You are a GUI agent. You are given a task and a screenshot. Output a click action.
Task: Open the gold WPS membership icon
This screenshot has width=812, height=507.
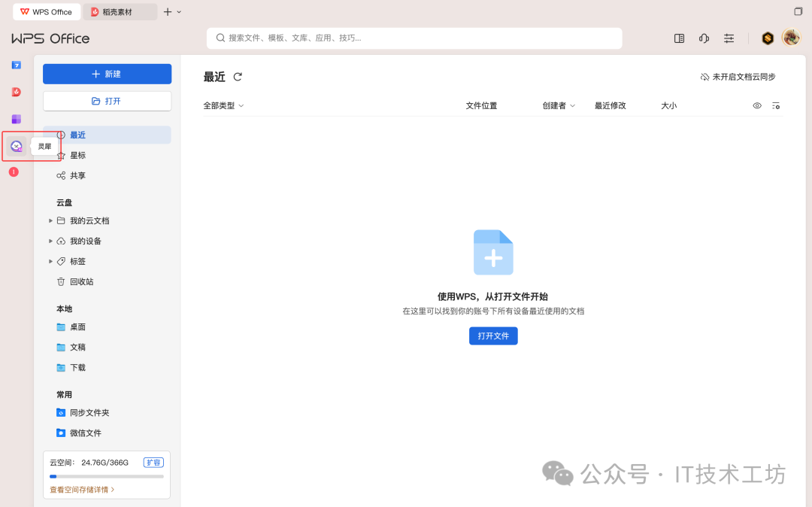click(767, 38)
